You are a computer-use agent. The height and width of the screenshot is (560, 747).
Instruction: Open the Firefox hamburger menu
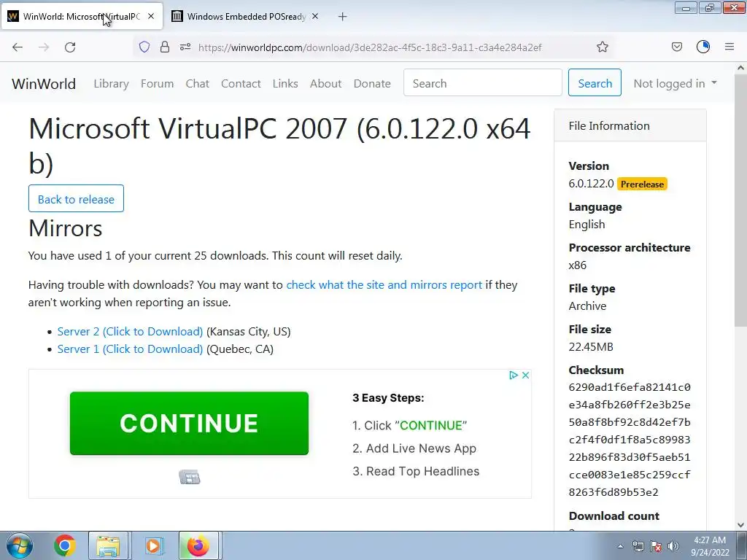click(729, 47)
